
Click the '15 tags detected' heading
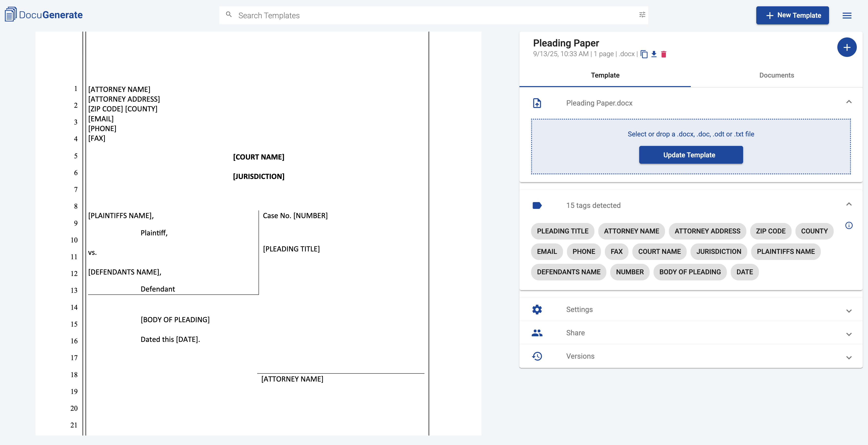tap(593, 205)
